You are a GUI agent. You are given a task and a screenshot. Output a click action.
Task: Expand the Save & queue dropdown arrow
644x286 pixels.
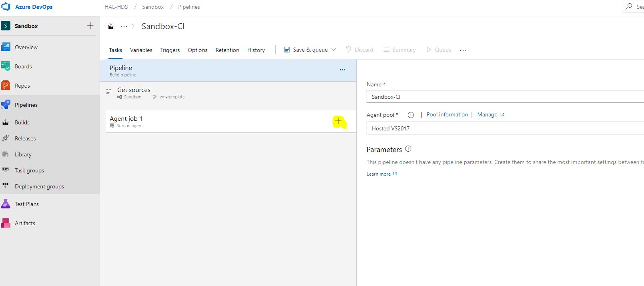333,50
